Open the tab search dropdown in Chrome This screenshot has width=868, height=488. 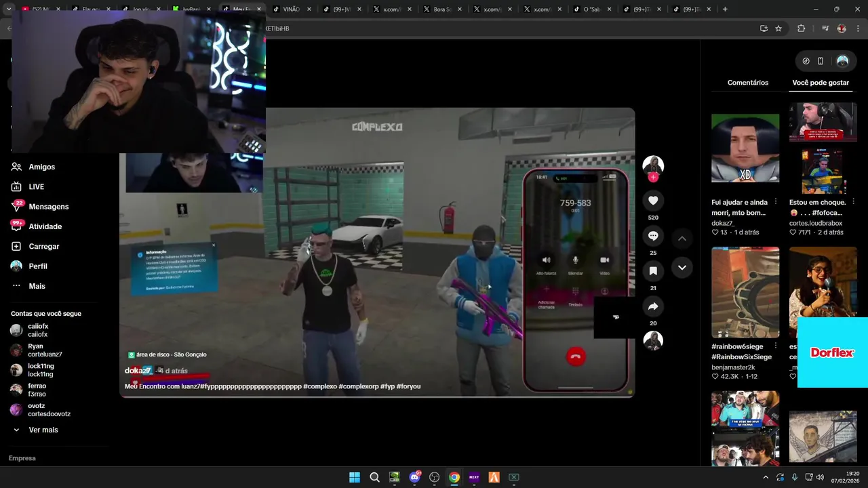pyautogui.click(x=9, y=9)
